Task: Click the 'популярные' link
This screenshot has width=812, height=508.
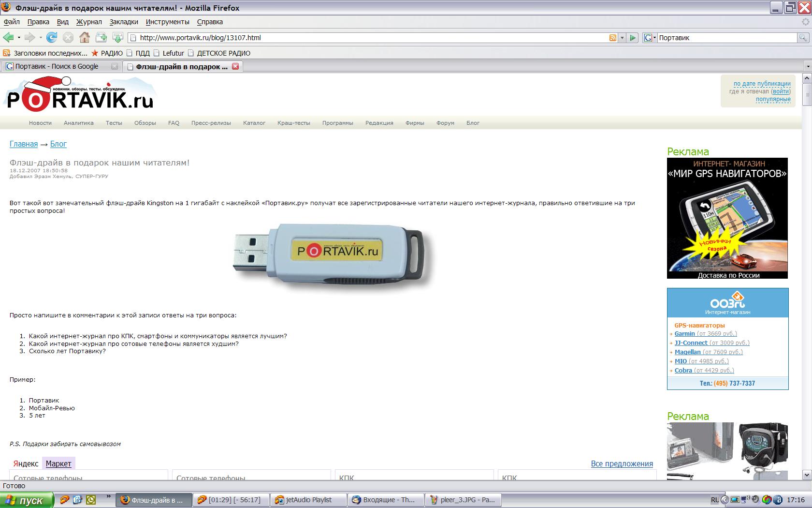Action: pos(773,99)
